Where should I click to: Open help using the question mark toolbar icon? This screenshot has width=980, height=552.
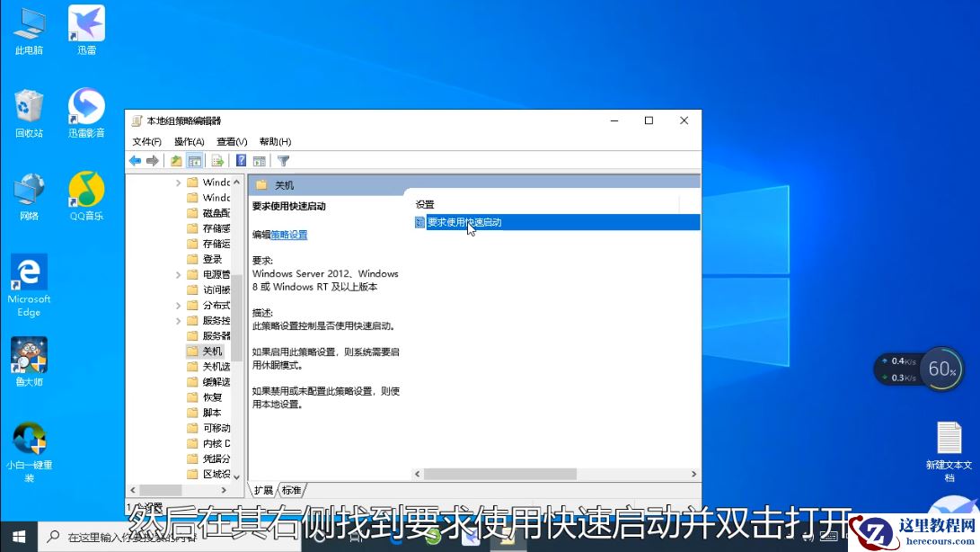[240, 161]
